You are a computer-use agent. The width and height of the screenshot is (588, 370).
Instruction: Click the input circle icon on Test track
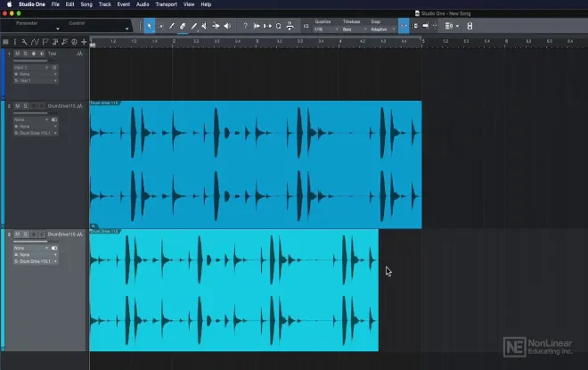point(54,68)
